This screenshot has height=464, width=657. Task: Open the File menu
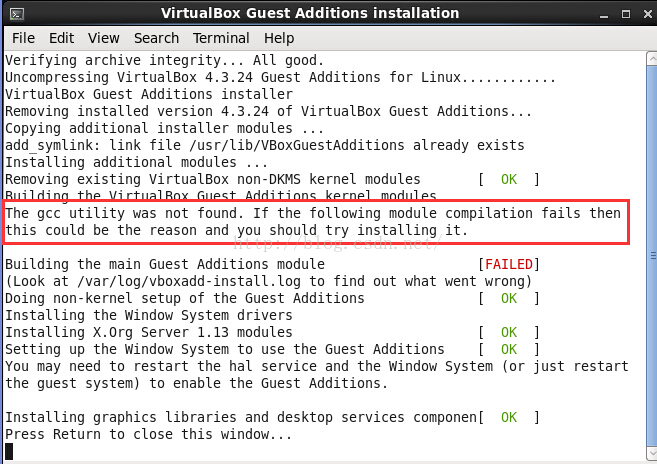23,38
